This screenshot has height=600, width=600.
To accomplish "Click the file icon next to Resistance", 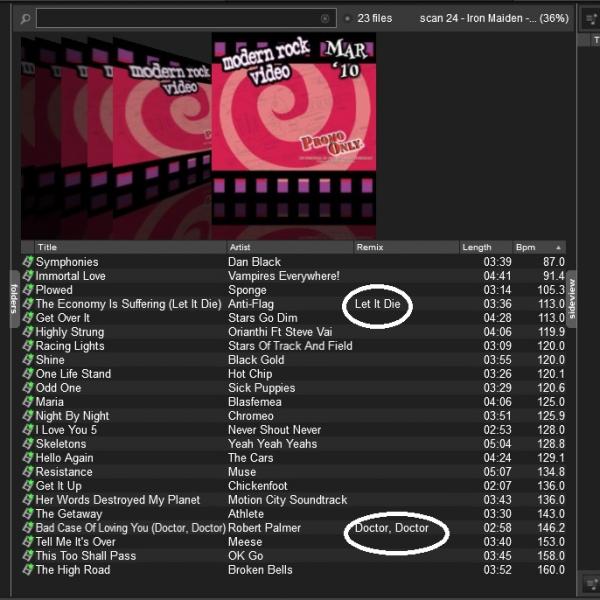I will pyautogui.click(x=28, y=472).
